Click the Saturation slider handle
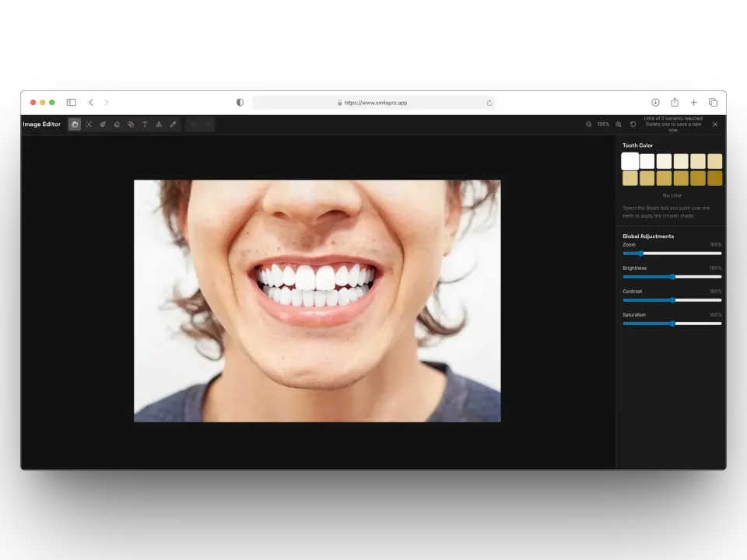Image resolution: width=747 pixels, height=560 pixels. [x=672, y=324]
